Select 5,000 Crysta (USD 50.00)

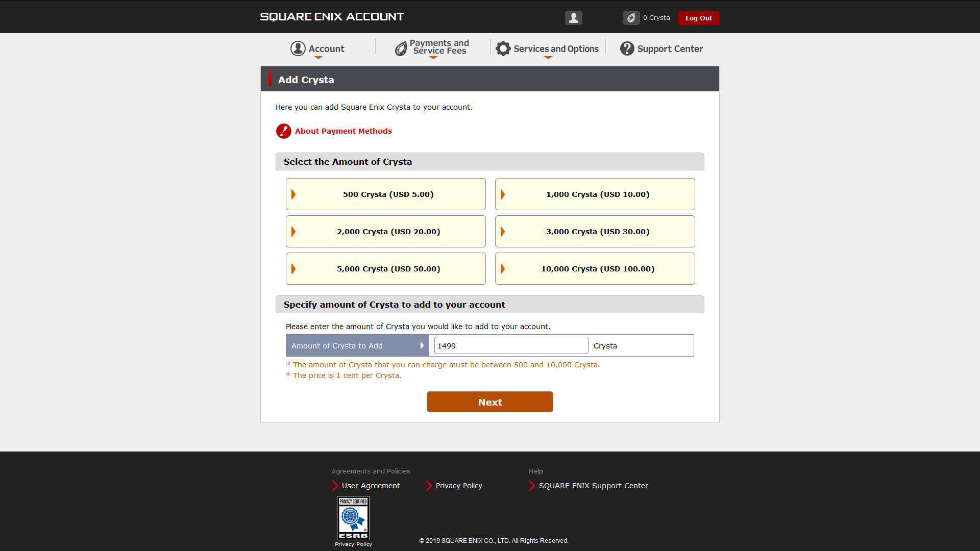coord(386,269)
